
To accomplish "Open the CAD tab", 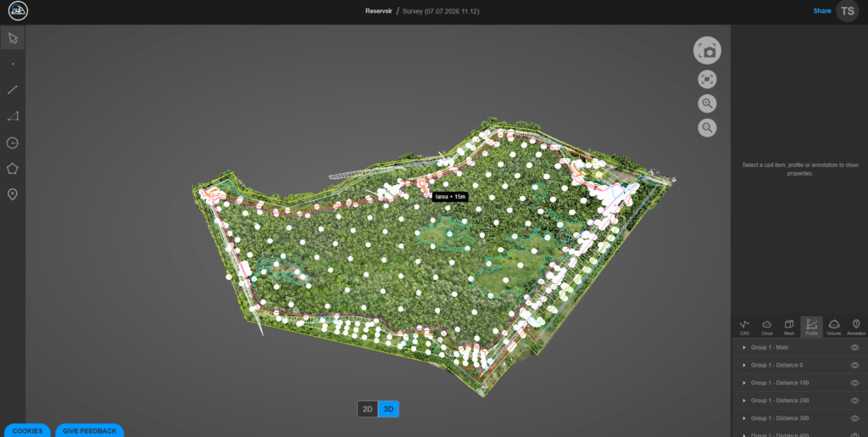I will (744, 328).
